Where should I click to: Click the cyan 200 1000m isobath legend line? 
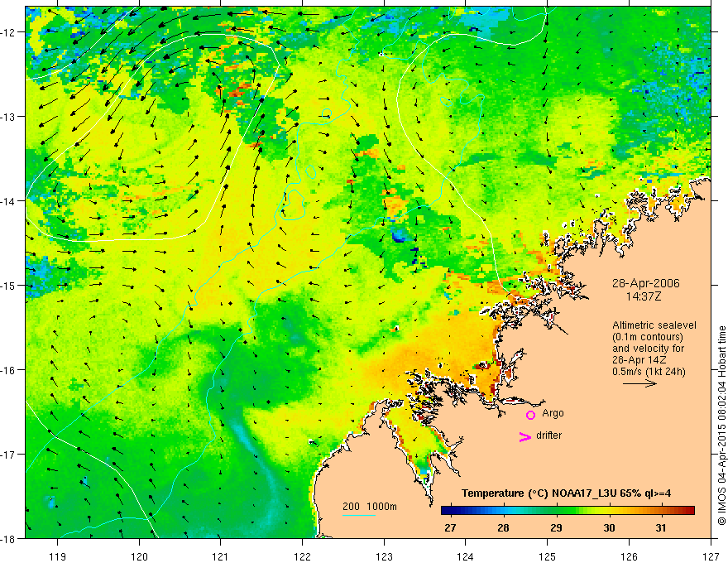pyautogui.click(x=359, y=515)
